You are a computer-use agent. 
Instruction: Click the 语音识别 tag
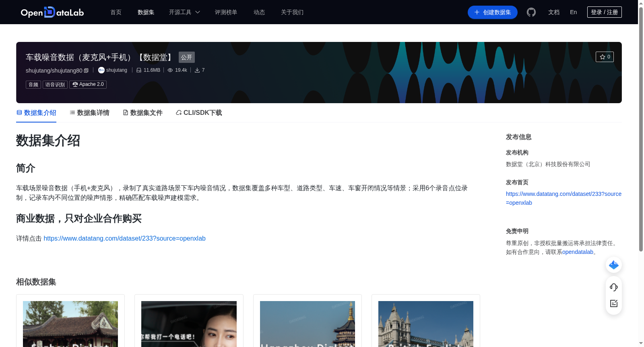coord(55,85)
